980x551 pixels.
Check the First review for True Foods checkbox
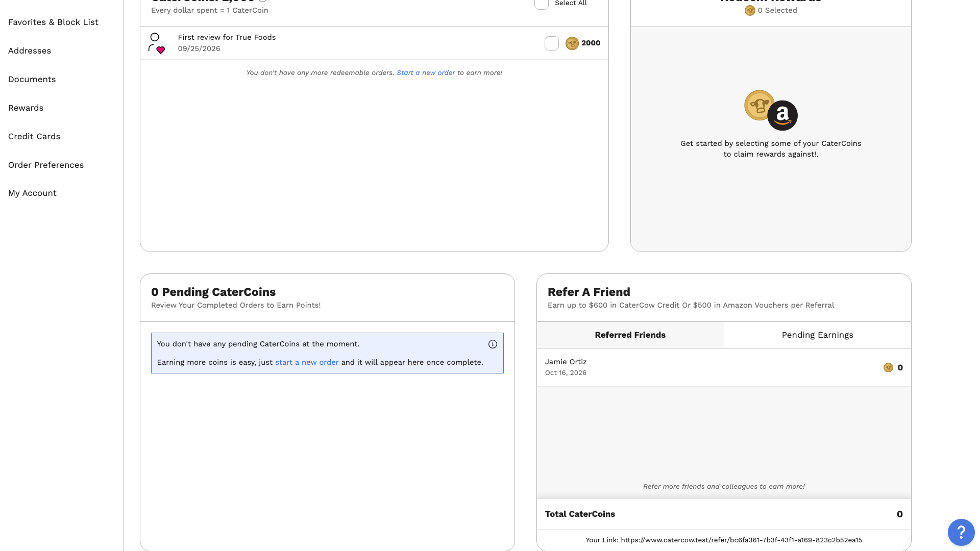[552, 43]
